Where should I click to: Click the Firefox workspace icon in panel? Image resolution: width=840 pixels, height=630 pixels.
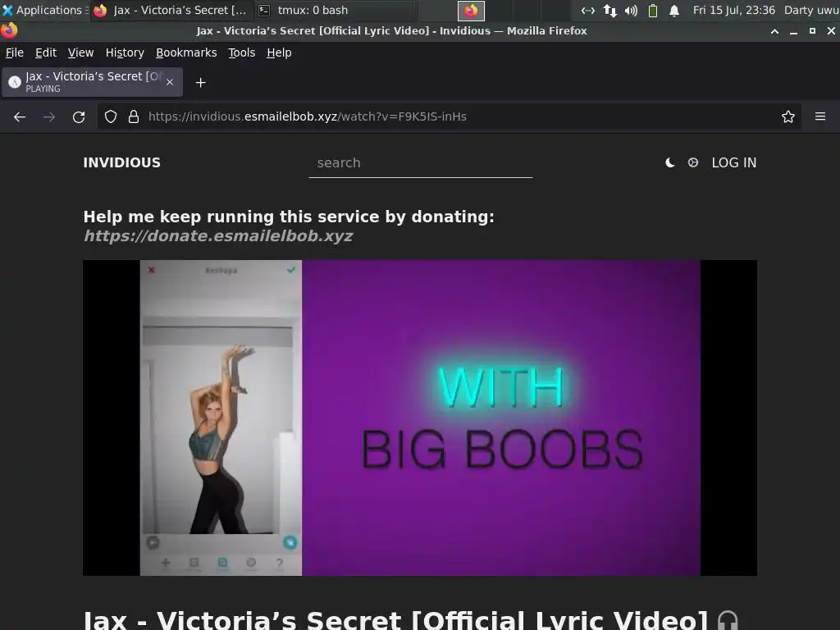[x=471, y=11]
